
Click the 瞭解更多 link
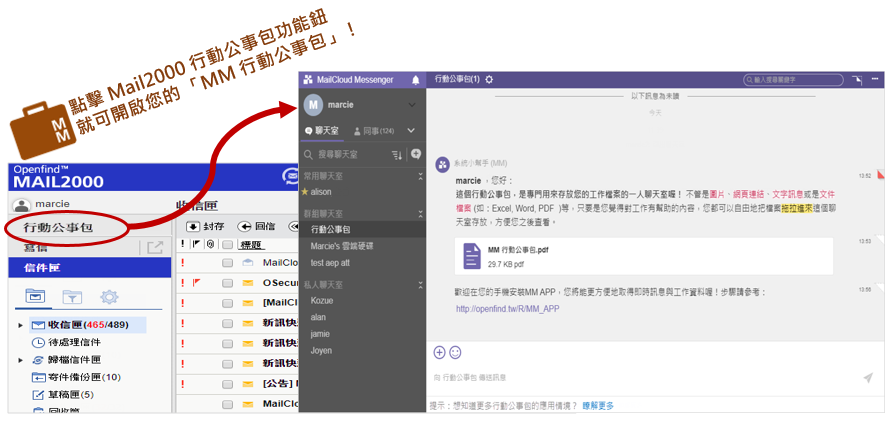pyautogui.click(x=598, y=406)
